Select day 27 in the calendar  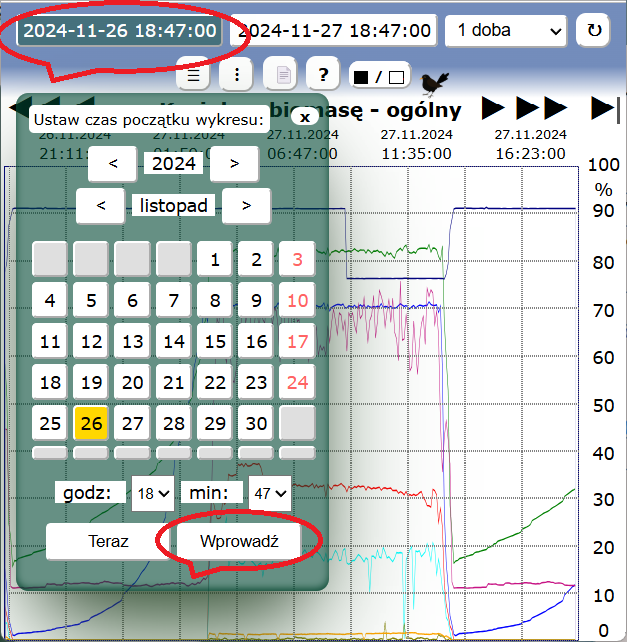[132, 423]
